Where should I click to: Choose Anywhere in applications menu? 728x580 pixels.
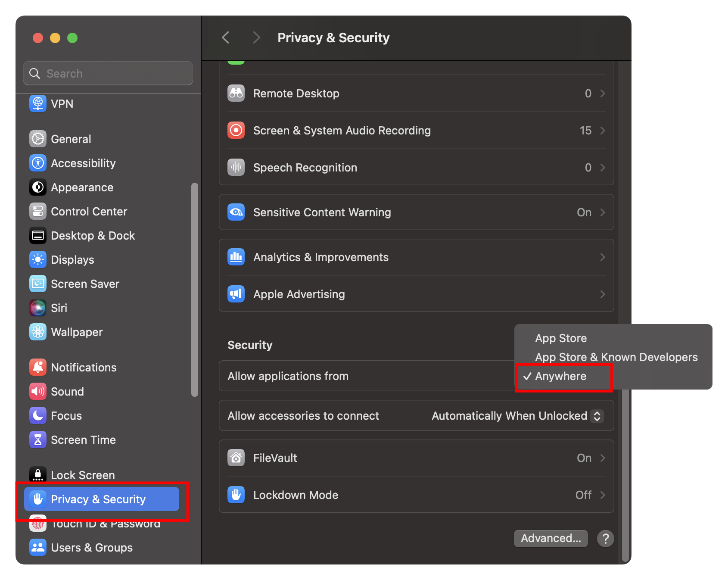click(560, 376)
